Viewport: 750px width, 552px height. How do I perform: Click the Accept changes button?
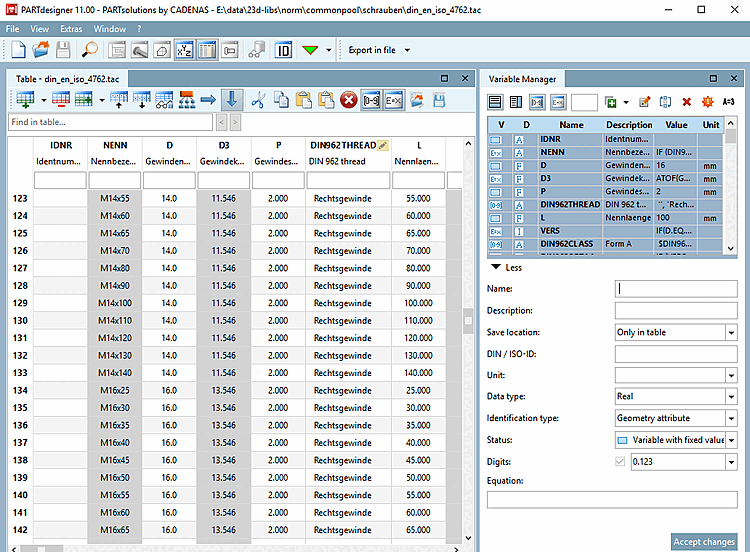tap(704, 541)
